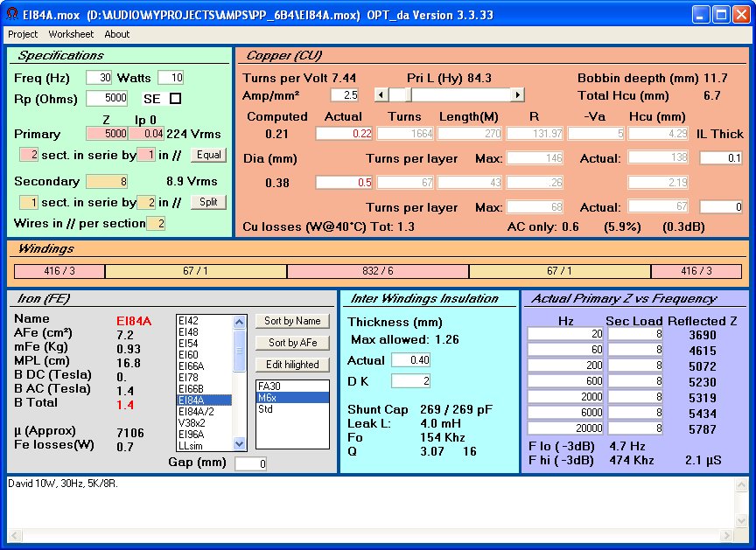Select EI84A/2 in the core list

(x=205, y=412)
